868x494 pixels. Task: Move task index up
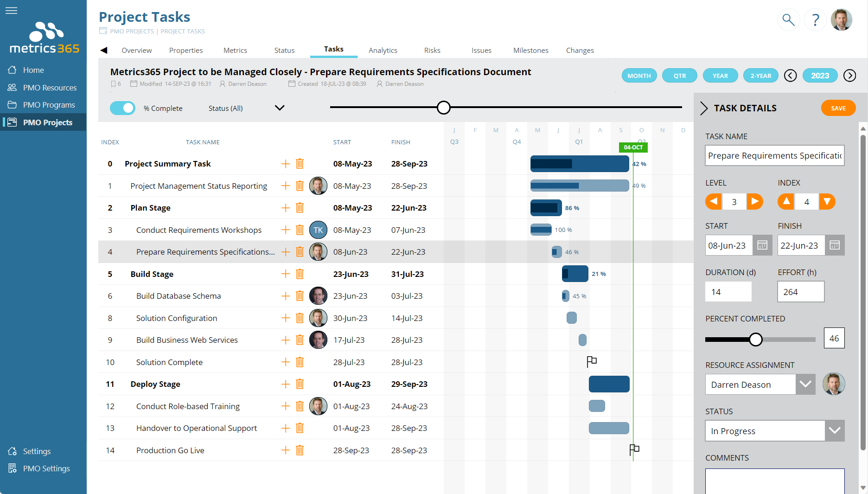[x=786, y=201]
